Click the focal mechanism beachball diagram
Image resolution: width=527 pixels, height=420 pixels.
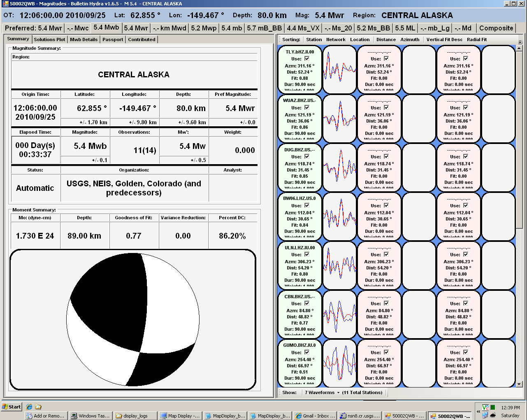click(x=133, y=320)
